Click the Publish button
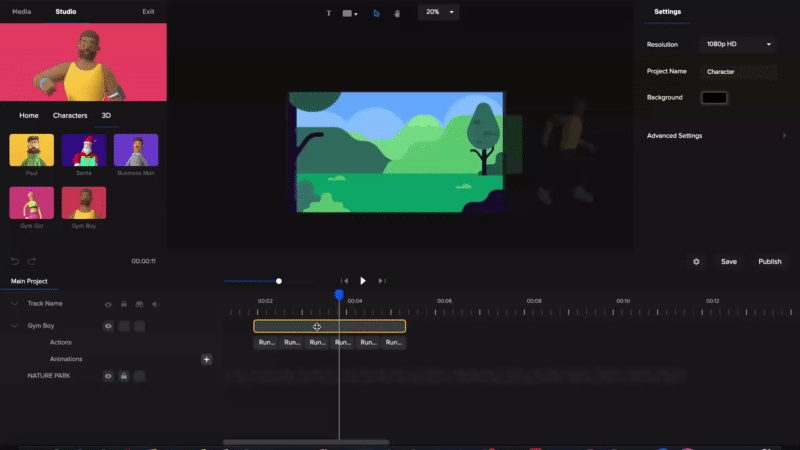Screen dimensions: 800x450 click(770, 261)
